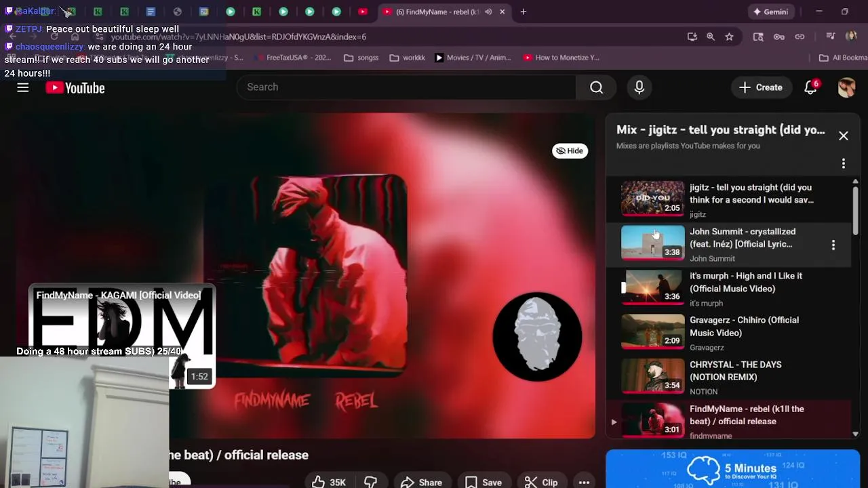The image size is (868, 488).
Task: Open a new browser tab
Action: pyautogui.click(x=524, y=12)
